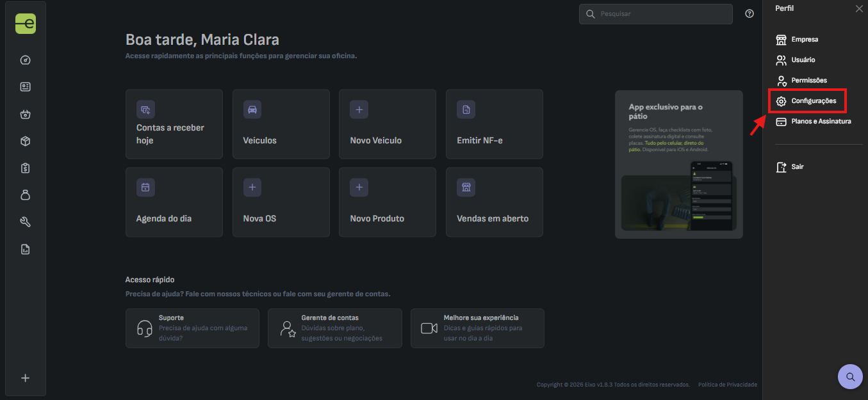Screen dimensions: 868x400
Task: Click the Pesquisar search field
Action: [x=655, y=13]
